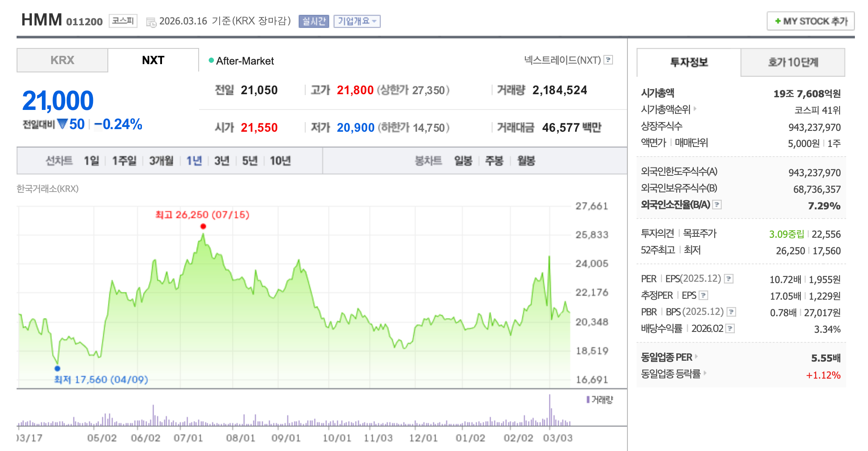Click the 최저 17,560 (04/09) chart label
The height and width of the screenshot is (451, 868).
(101, 379)
